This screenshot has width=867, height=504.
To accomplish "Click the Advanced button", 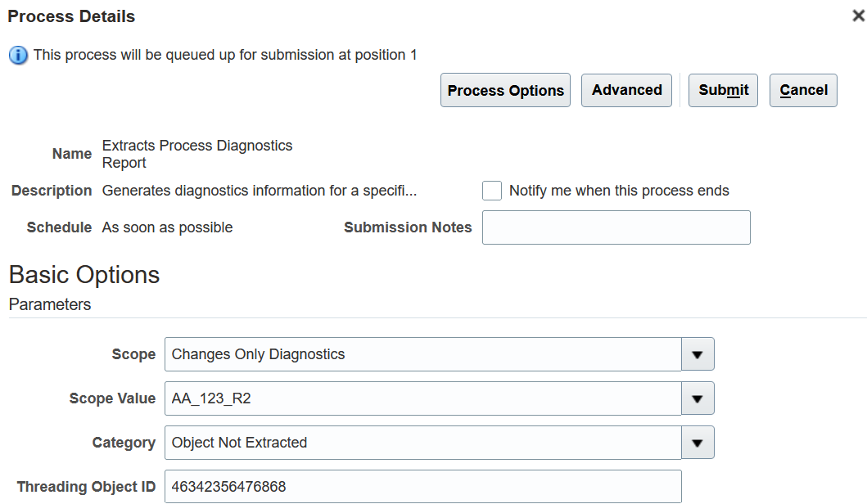I will [626, 90].
